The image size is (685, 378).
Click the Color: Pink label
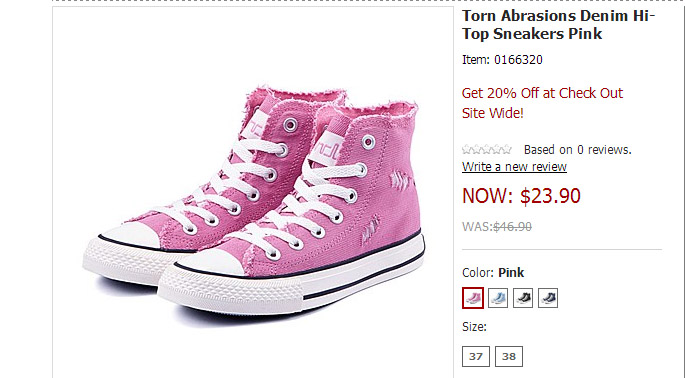(x=493, y=273)
